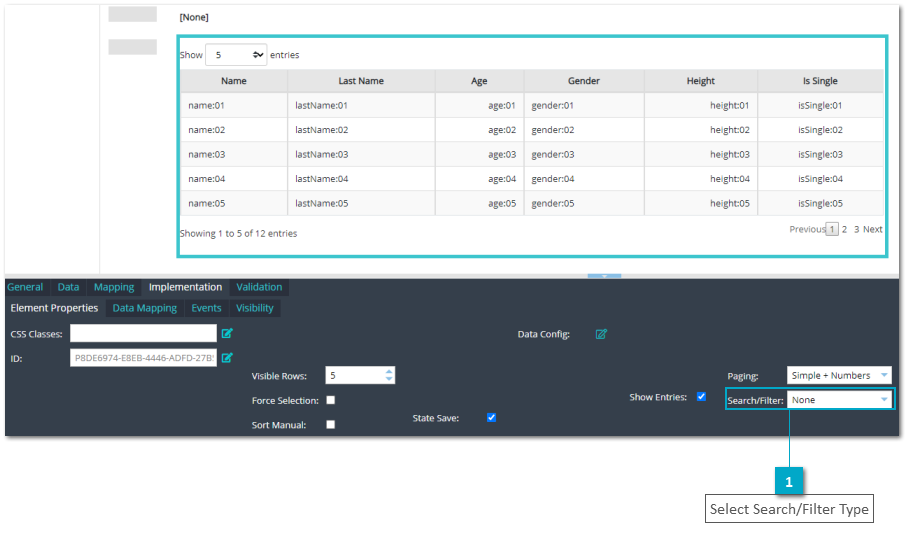
Task: Open the Show entries count dropdown
Action: click(236, 55)
